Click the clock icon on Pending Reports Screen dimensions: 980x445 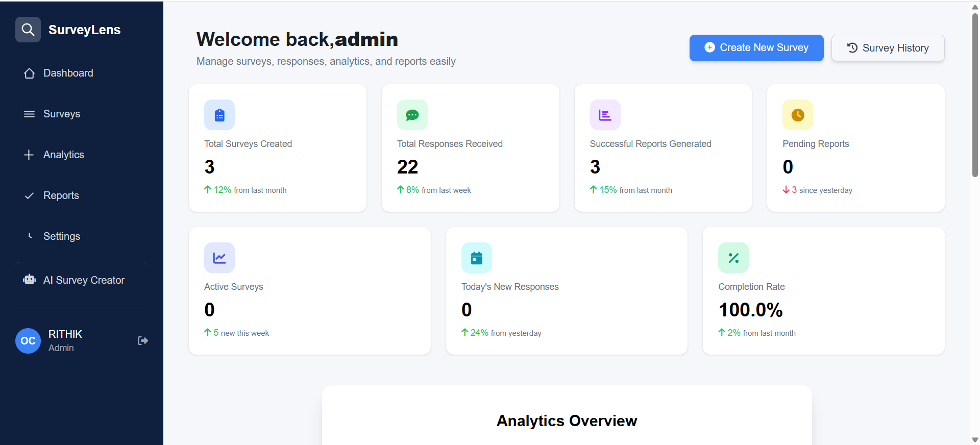tap(797, 115)
